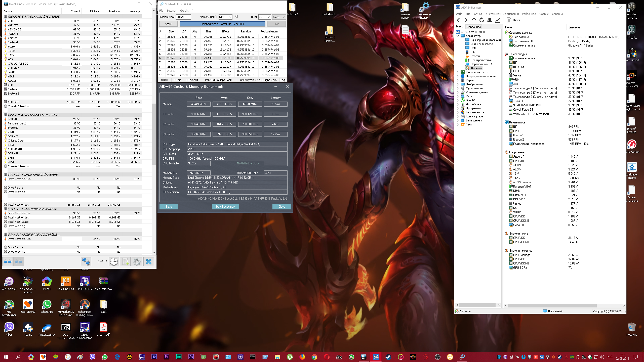Click LinX Start button
The image size is (644, 362).
[x=168, y=24]
